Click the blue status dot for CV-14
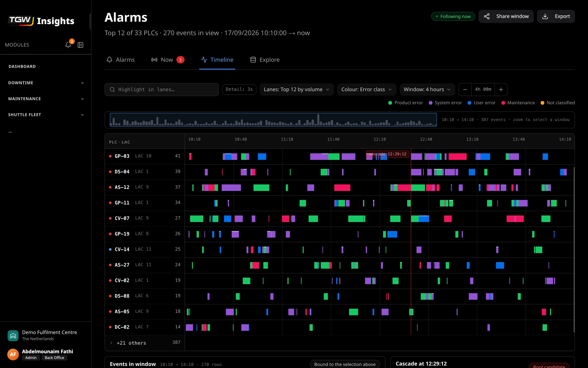This screenshot has width=588, height=368. [x=110, y=249]
